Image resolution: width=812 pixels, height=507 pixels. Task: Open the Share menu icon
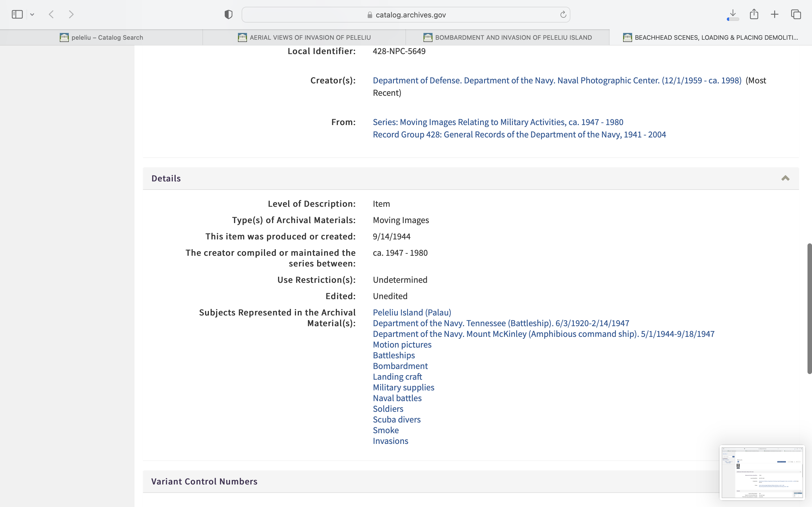click(754, 14)
